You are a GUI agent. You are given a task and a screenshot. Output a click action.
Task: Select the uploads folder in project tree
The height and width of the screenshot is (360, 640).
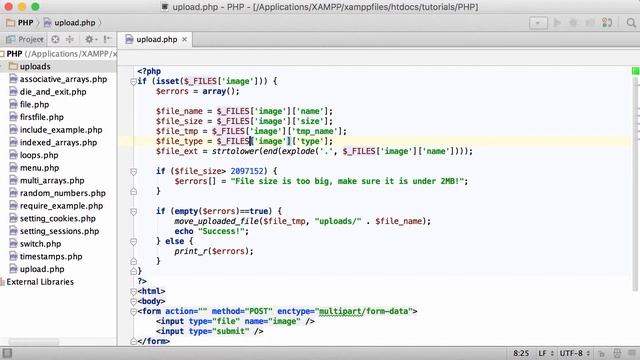tap(58, 66)
